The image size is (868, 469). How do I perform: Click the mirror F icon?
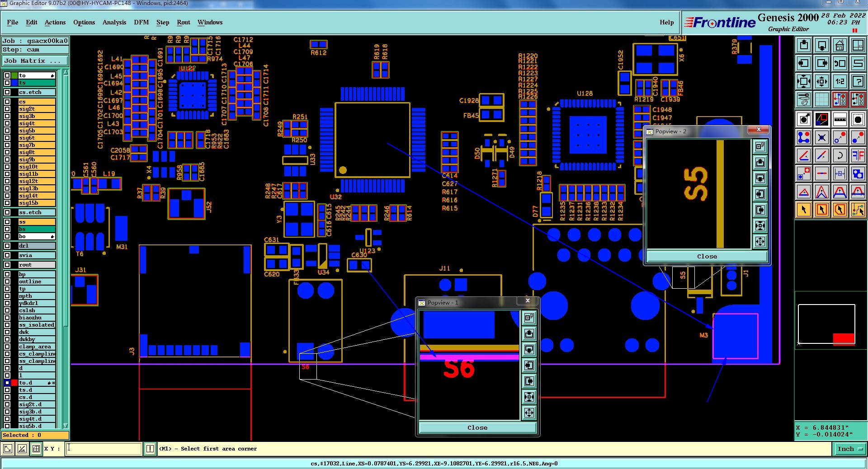click(x=858, y=155)
